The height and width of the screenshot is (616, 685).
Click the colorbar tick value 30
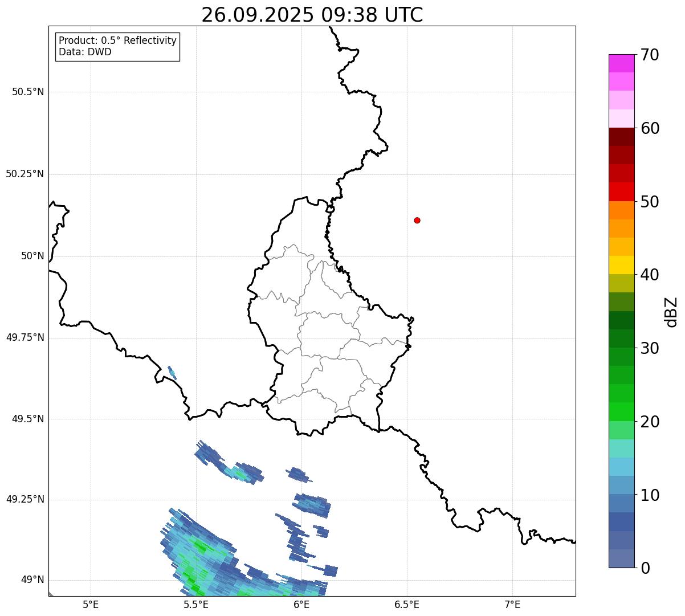point(650,348)
